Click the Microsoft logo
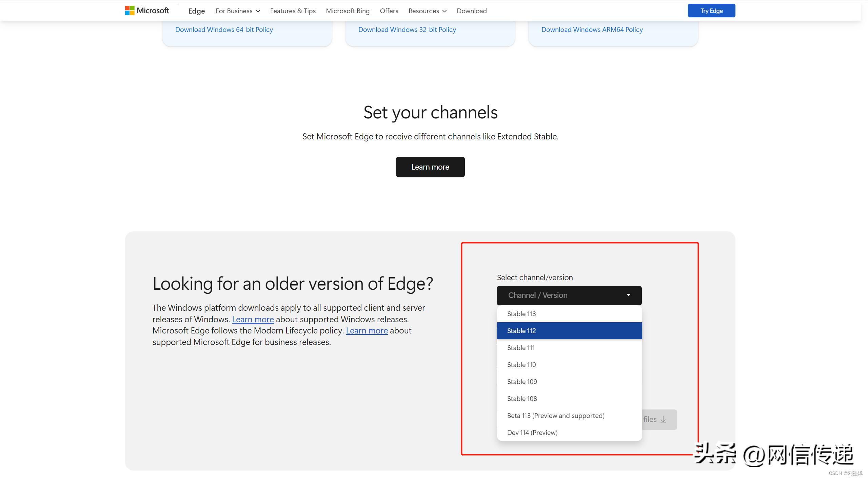This screenshot has width=868, height=479. tap(146, 11)
